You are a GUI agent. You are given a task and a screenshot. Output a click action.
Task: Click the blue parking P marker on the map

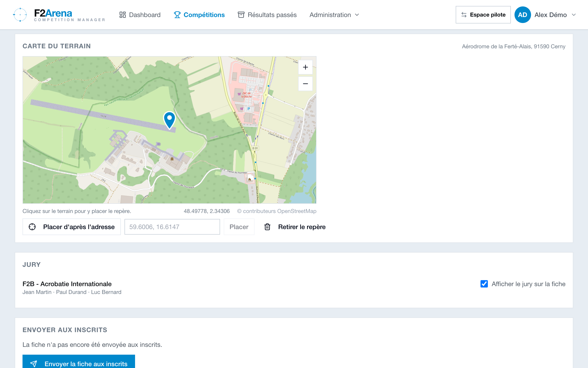(x=249, y=109)
